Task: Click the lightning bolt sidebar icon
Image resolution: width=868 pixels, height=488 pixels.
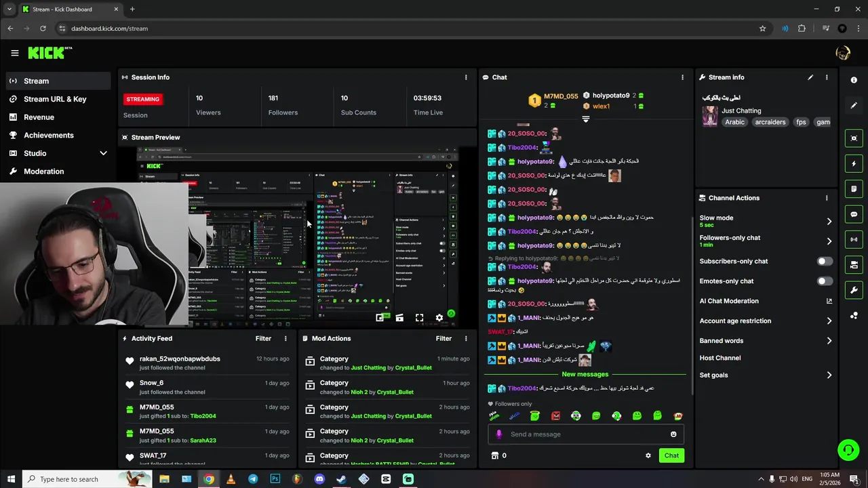Action: (x=854, y=163)
